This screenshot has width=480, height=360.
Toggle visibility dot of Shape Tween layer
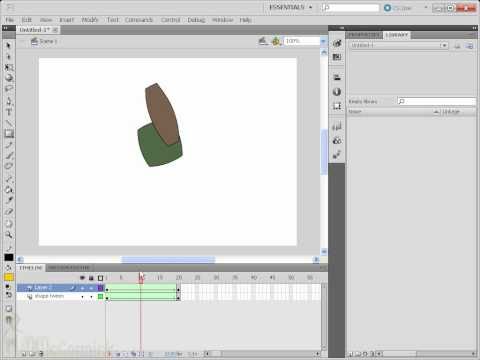[82, 296]
